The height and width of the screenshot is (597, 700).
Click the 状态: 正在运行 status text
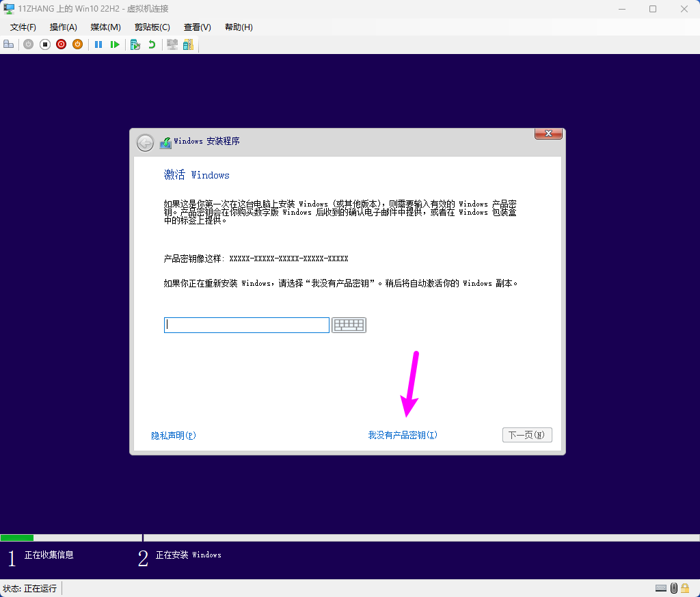(x=30, y=589)
